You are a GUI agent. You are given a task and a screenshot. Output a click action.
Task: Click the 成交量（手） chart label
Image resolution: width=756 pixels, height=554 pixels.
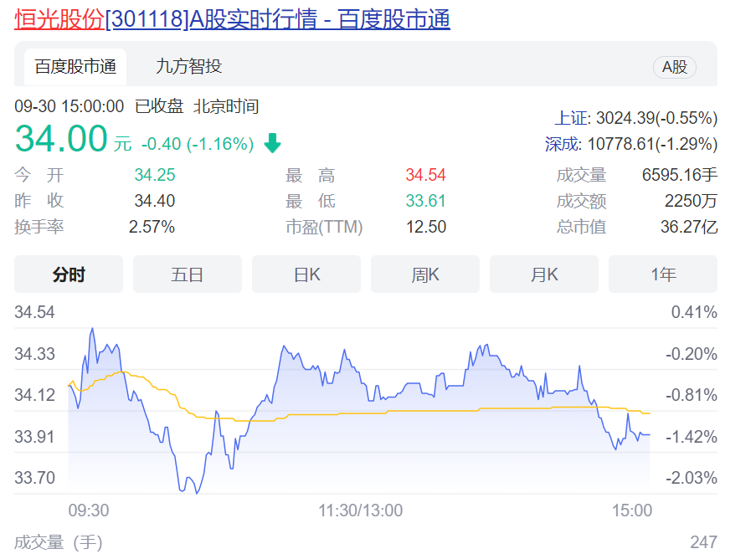[x=59, y=542]
